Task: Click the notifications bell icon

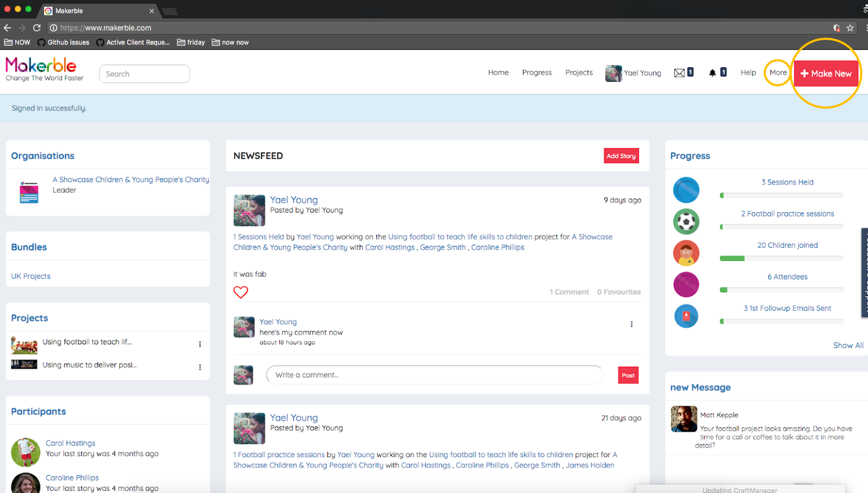Action: 712,73
